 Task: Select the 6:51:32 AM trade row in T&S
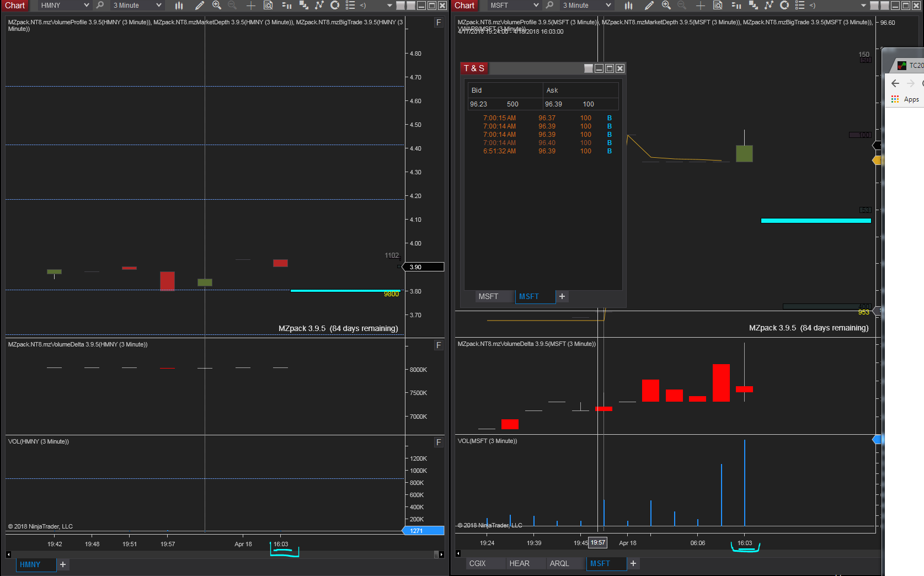coord(543,151)
